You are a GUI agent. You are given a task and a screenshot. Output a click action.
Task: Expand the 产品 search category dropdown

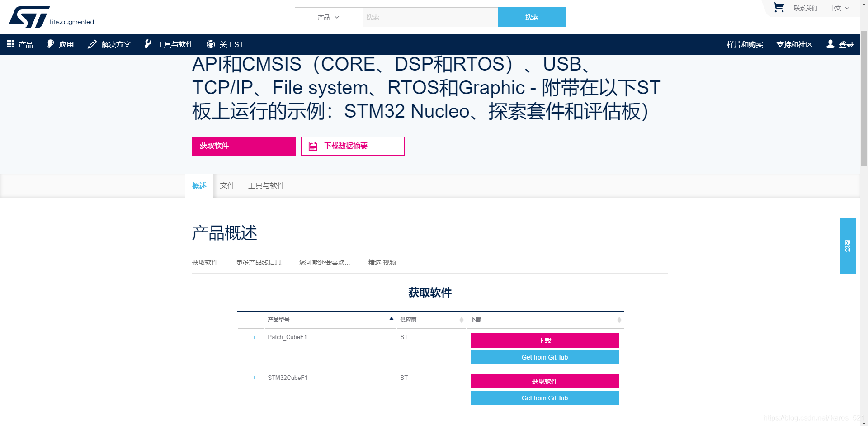(329, 17)
